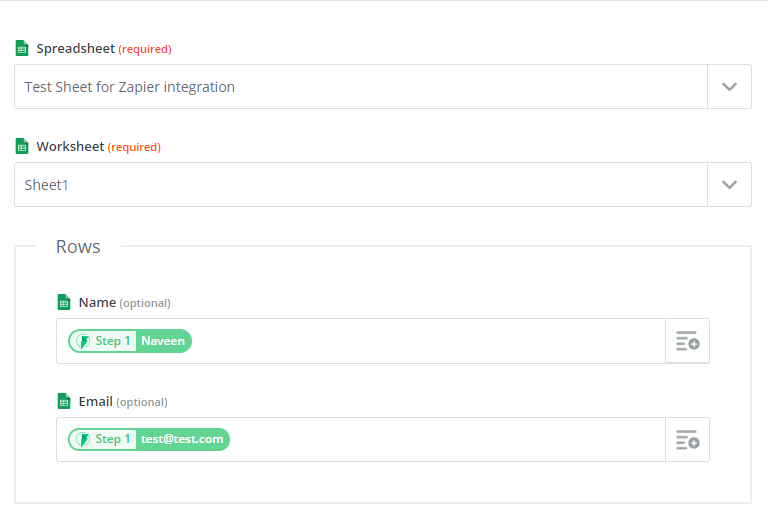
Task: Open insert-field menu for the Name row
Action: click(687, 341)
